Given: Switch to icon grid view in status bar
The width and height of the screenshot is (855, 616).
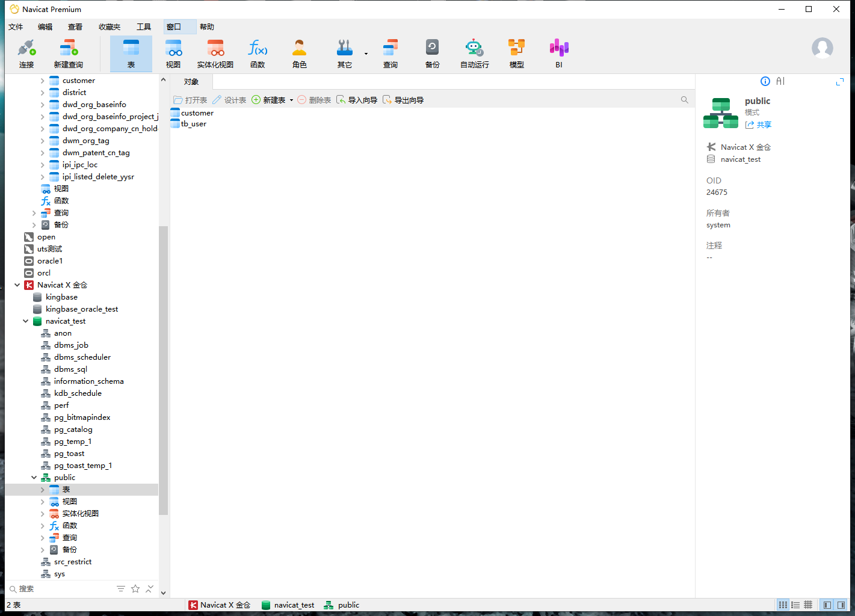Looking at the screenshot, I should point(783,605).
